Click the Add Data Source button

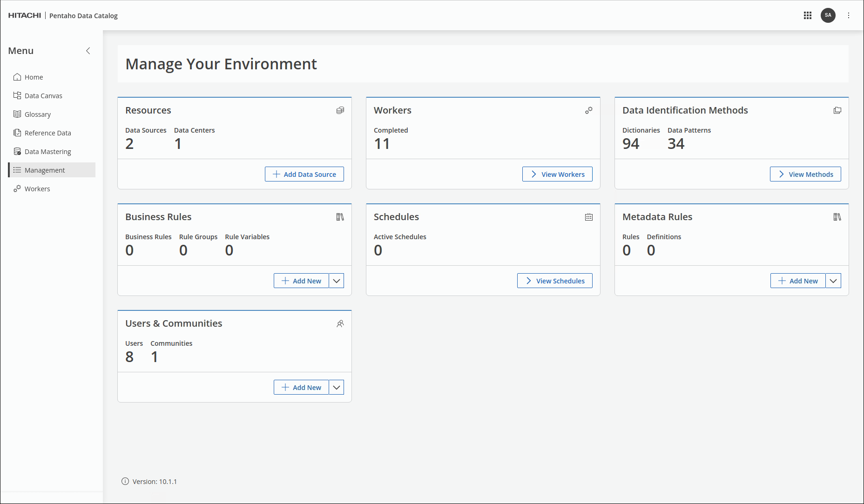[304, 174]
